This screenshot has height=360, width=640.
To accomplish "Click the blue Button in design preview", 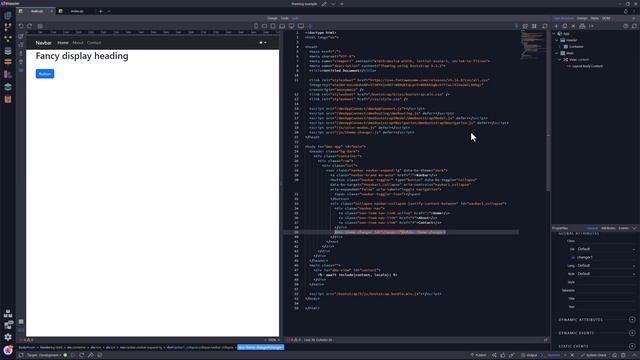I will tap(45, 74).
